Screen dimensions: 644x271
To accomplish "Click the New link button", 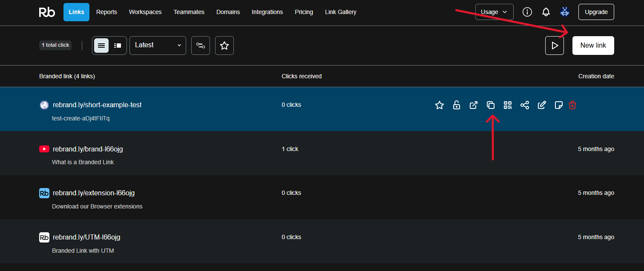I will (x=593, y=46).
